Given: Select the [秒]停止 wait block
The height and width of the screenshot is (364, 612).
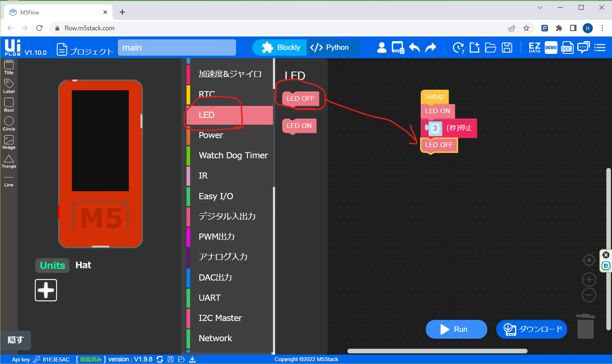Looking at the screenshot, I should point(459,128).
